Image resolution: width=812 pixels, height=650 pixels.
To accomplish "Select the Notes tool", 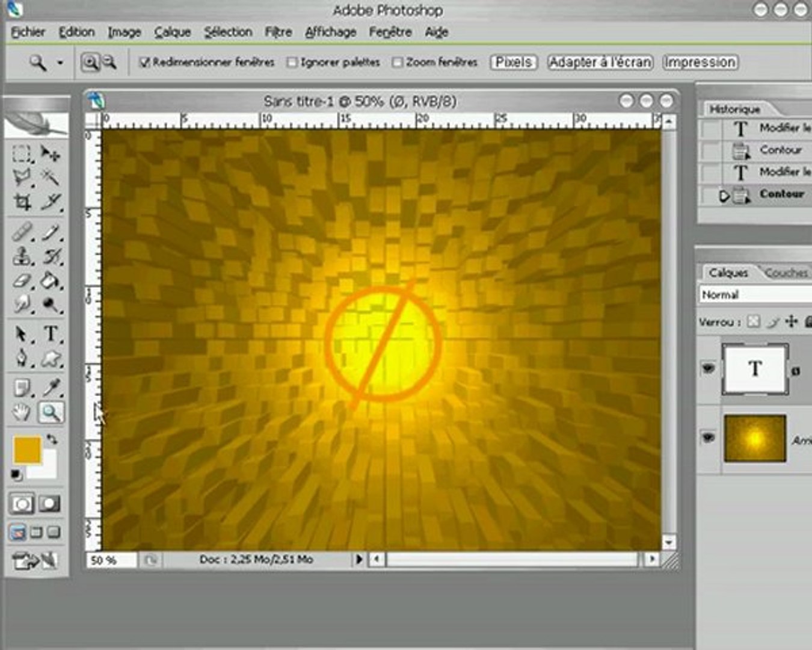I will pyautogui.click(x=22, y=388).
